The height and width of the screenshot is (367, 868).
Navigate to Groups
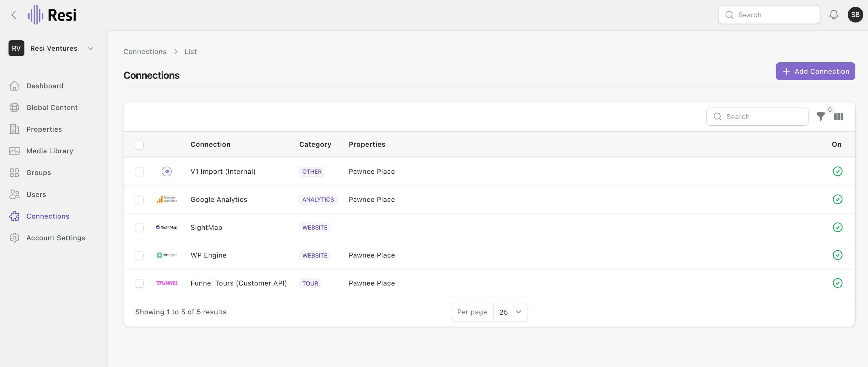(x=30, y=173)
